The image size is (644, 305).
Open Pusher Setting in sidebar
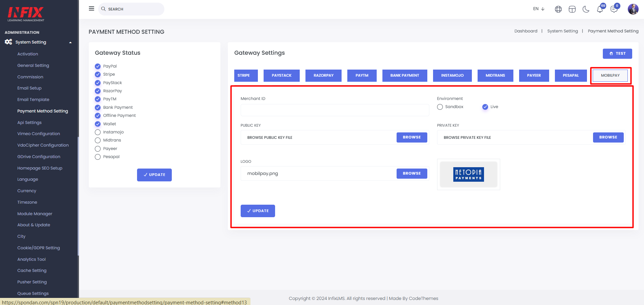[32, 282]
